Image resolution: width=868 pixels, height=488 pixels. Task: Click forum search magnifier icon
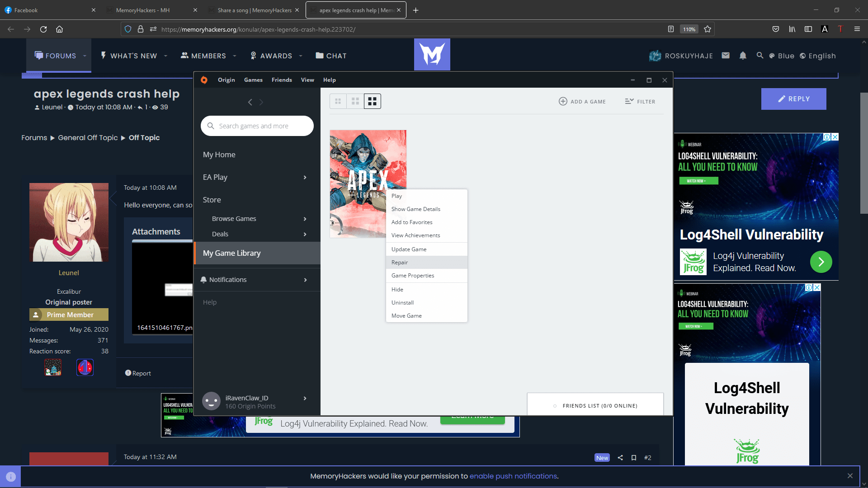(x=760, y=56)
